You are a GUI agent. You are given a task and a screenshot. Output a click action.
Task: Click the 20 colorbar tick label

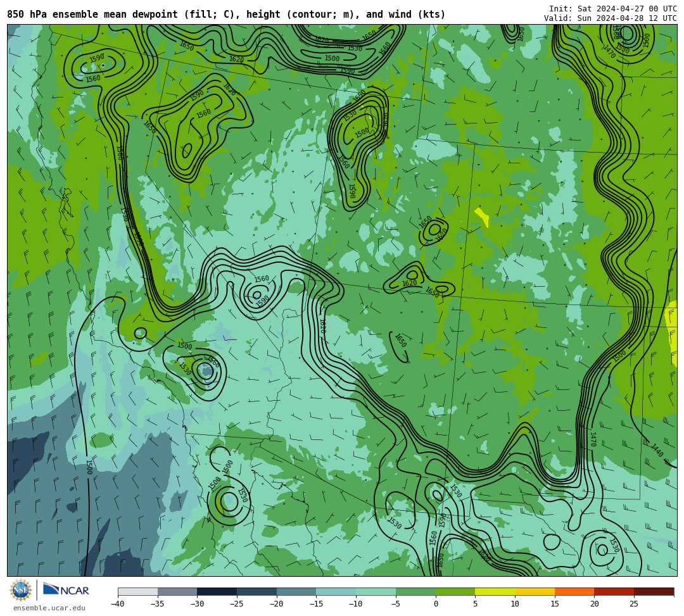(594, 604)
